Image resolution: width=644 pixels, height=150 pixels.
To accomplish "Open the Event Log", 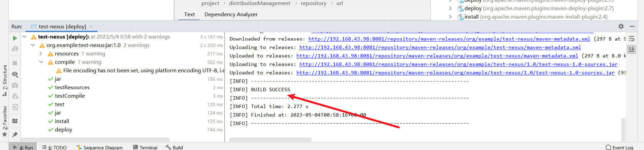I will pyautogui.click(x=619, y=147).
